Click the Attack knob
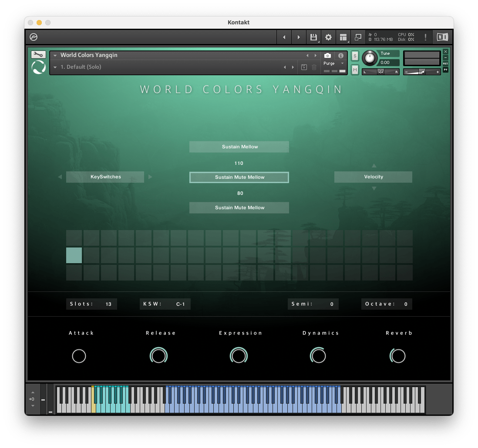The height and width of the screenshot is (448, 478). click(79, 356)
